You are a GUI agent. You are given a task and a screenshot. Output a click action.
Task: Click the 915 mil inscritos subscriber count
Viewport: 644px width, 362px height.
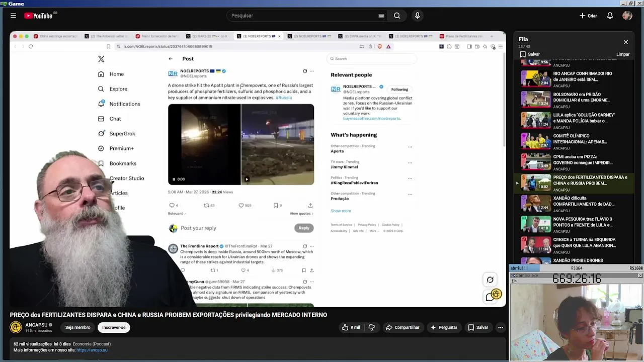pos(39,331)
